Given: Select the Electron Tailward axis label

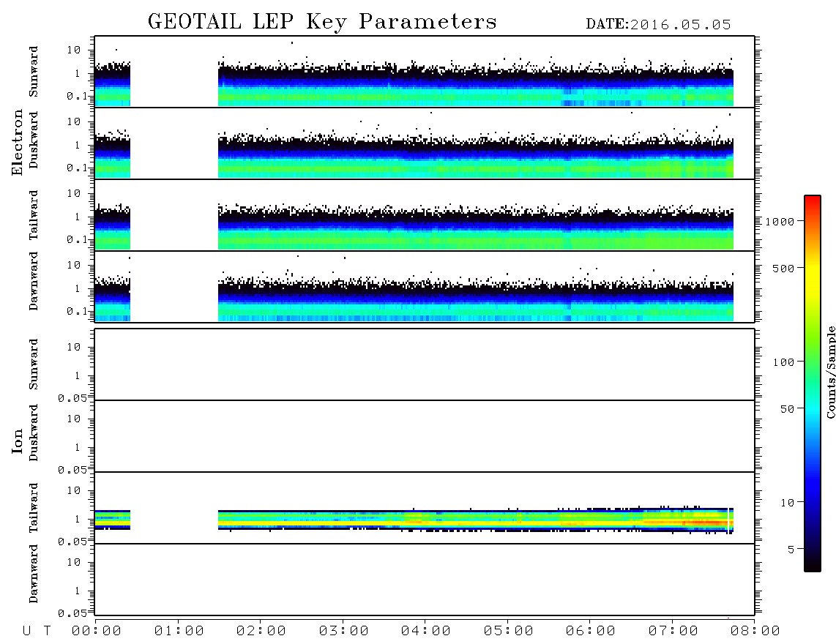Looking at the screenshot, I should [34, 215].
